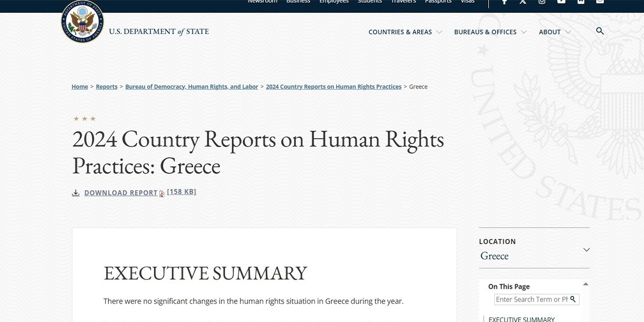
Task: Open the Students top menu link
Action: 370,2
